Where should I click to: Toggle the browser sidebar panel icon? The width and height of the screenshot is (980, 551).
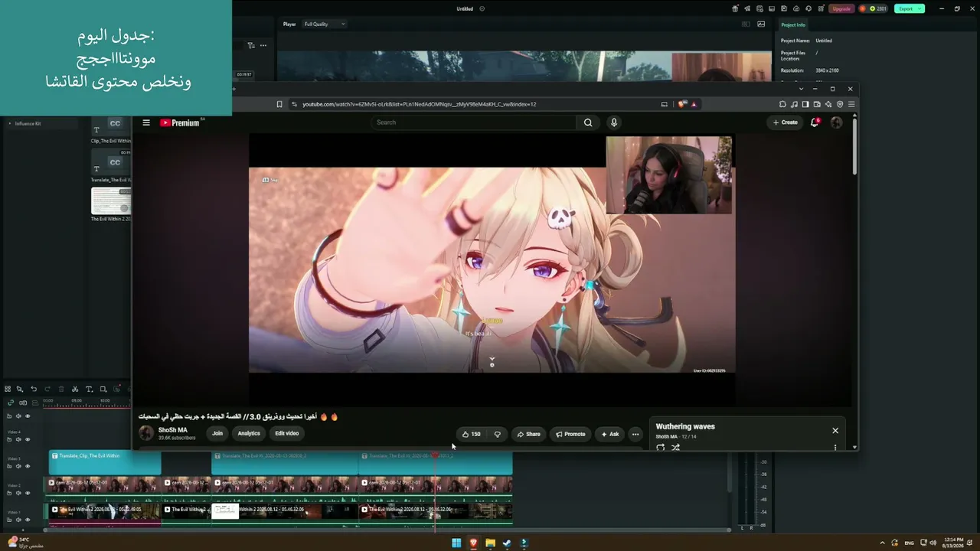805,104
